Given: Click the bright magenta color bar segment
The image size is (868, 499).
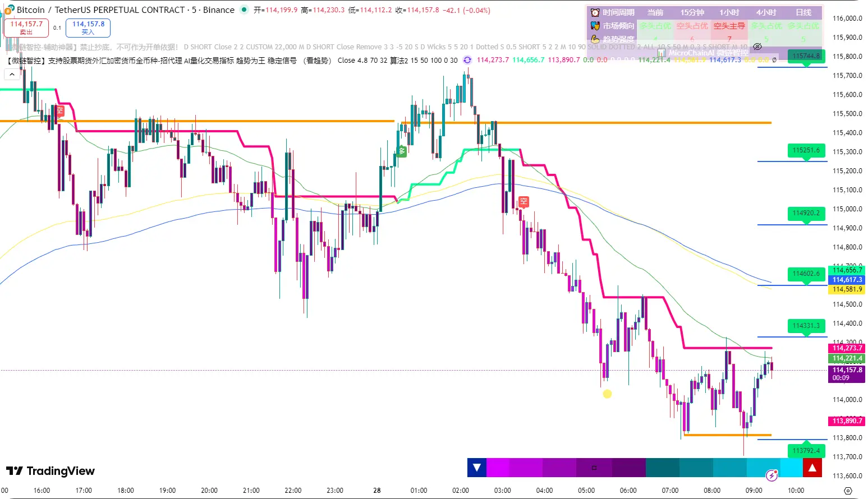Looking at the screenshot, I should 498,468.
